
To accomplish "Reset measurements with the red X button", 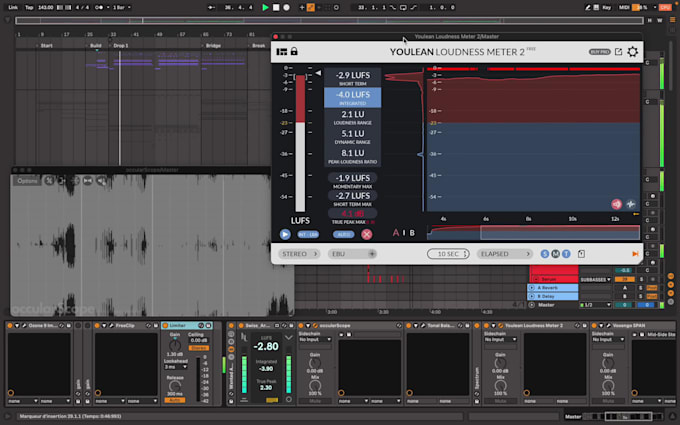I will click(366, 234).
